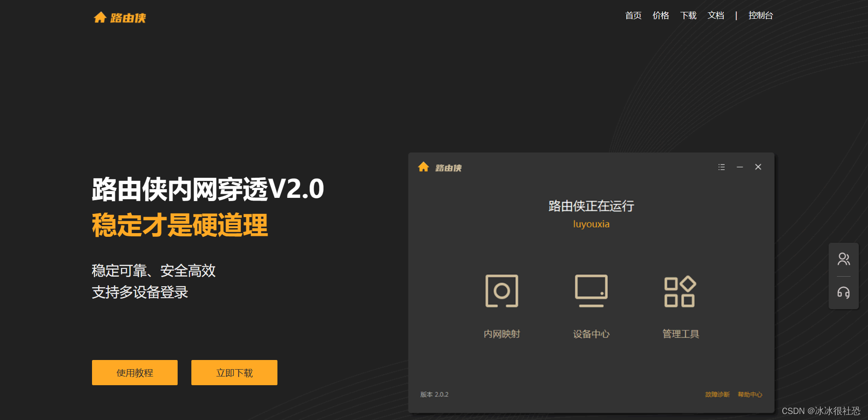Click the 路由侠 logo in the page header
This screenshot has height=420, width=868.
tap(120, 18)
